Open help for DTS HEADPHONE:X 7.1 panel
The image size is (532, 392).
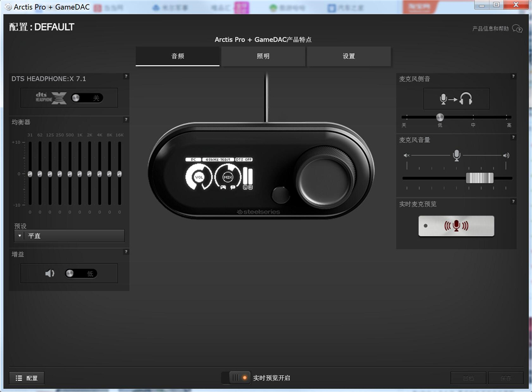pos(126,77)
